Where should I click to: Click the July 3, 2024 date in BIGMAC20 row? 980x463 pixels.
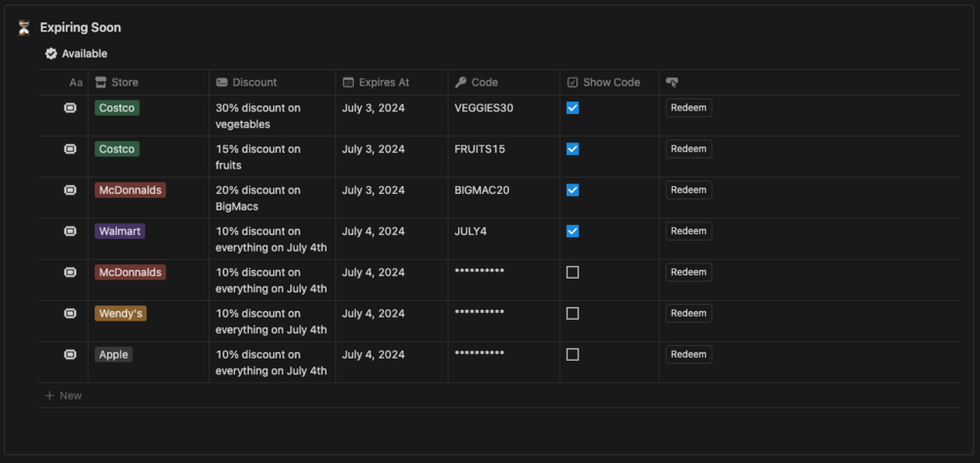373,190
